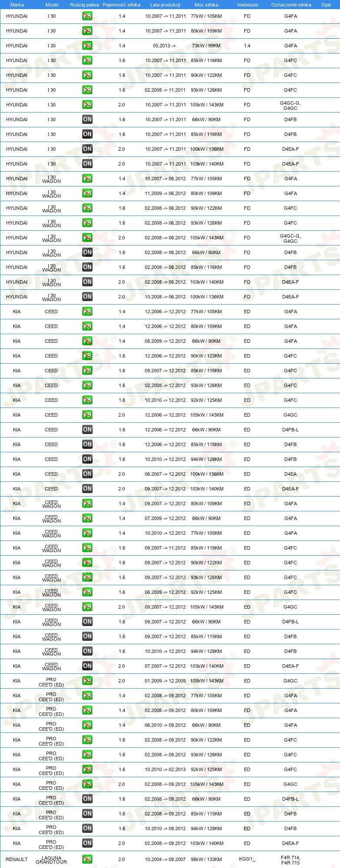Click the Moc silnika column header
340x868 pixels.
[207, 5]
